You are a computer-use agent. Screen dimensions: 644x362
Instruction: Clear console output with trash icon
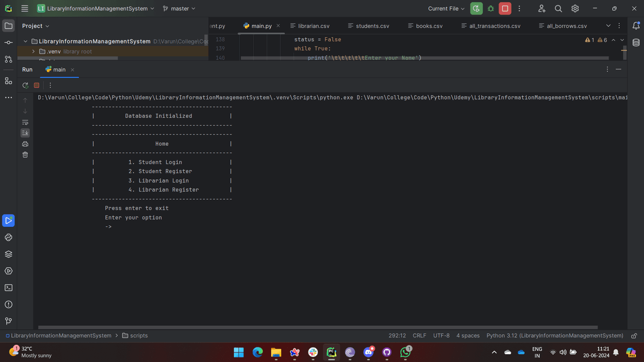25,155
